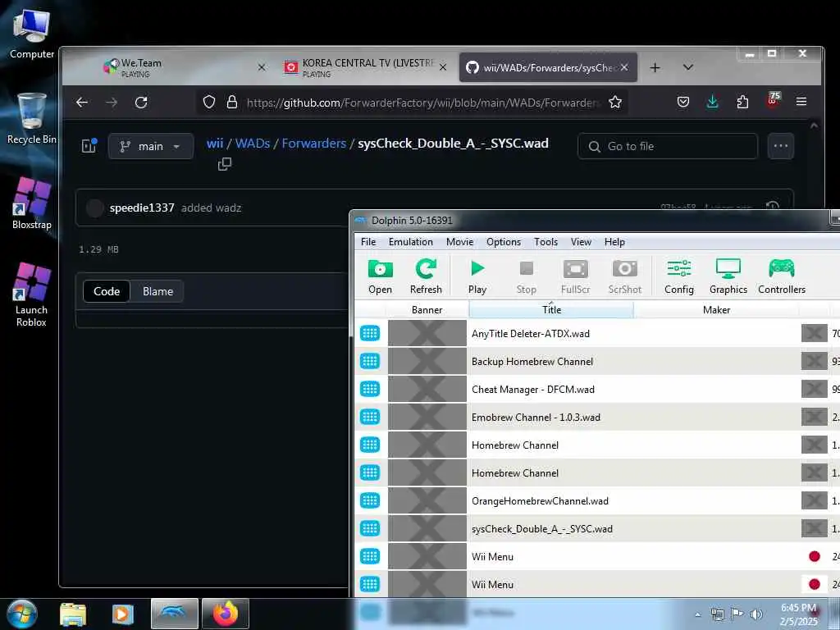
Task: Open Dolphin Config settings
Action: [x=678, y=276]
